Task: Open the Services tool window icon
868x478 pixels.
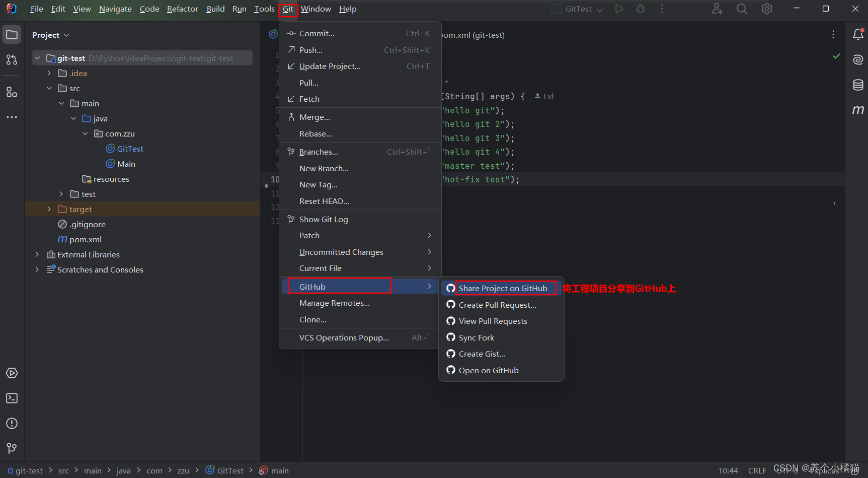Action: [x=12, y=373]
